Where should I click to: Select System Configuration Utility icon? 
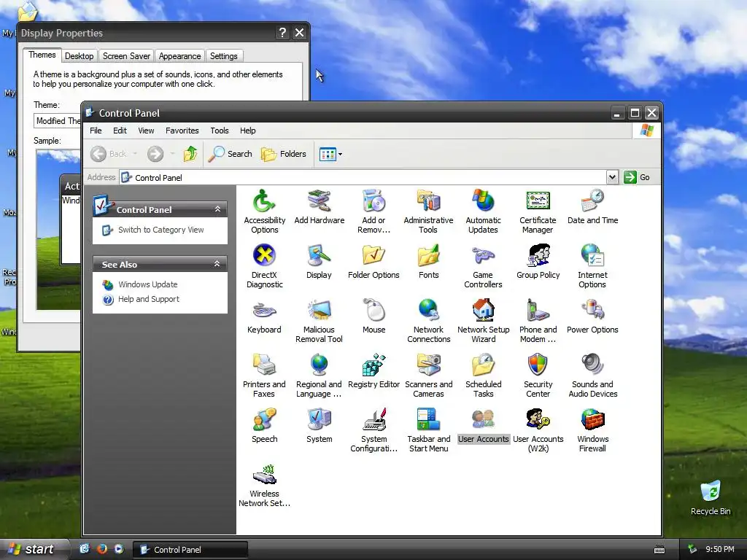[x=373, y=420]
